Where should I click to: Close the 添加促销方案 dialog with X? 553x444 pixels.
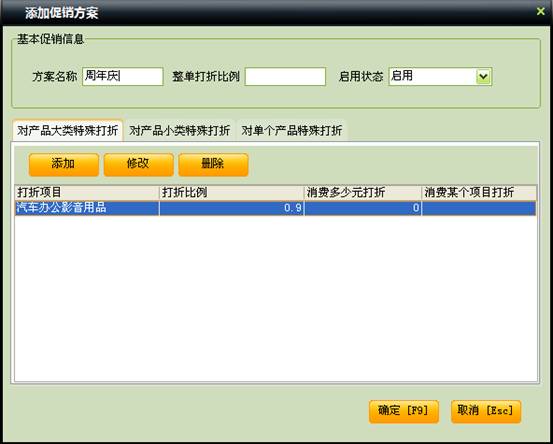540,12
